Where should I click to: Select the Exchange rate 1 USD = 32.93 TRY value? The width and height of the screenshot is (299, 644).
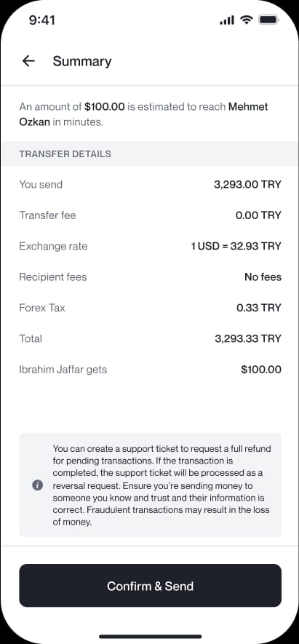(236, 246)
